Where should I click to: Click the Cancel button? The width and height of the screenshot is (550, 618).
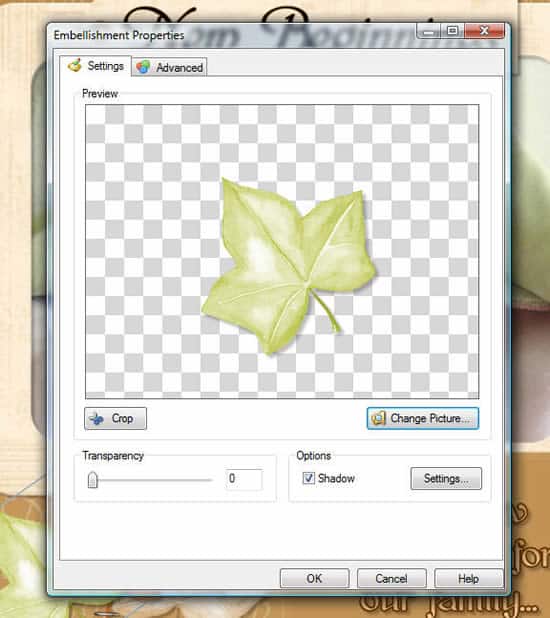pyautogui.click(x=391, y=579)
